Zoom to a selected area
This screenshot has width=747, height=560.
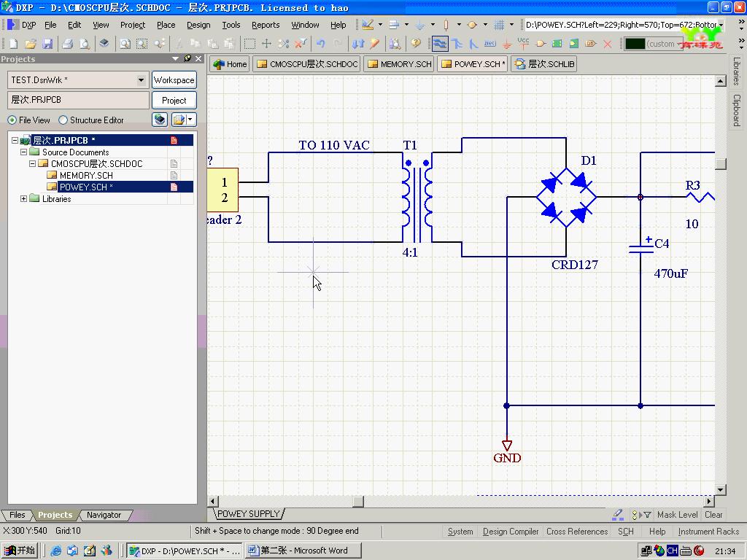[142, 44]
